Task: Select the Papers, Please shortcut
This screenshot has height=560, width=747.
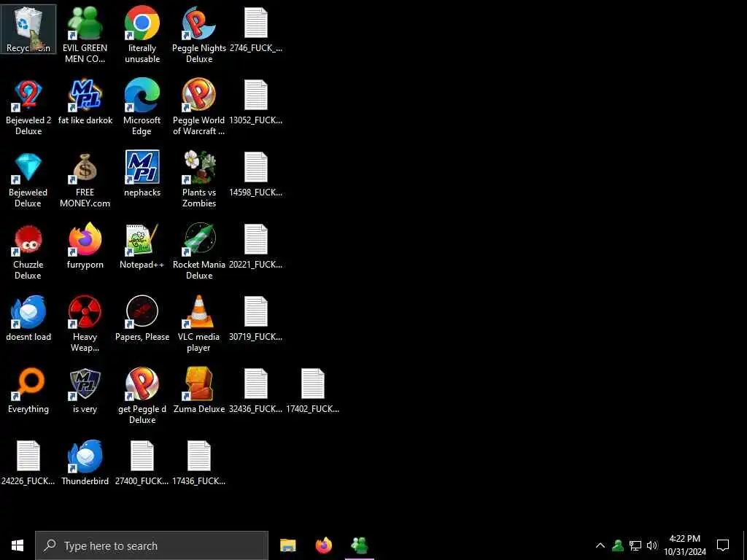Action: click(142, 319)
